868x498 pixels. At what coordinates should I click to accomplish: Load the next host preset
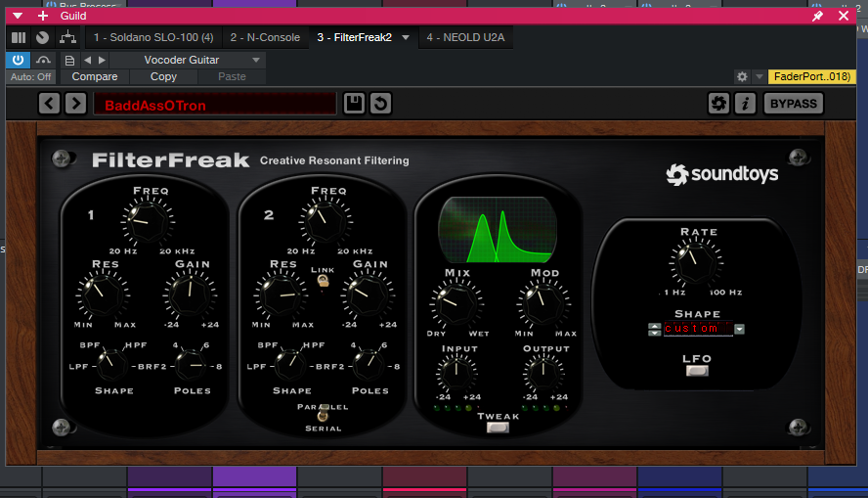102,60
